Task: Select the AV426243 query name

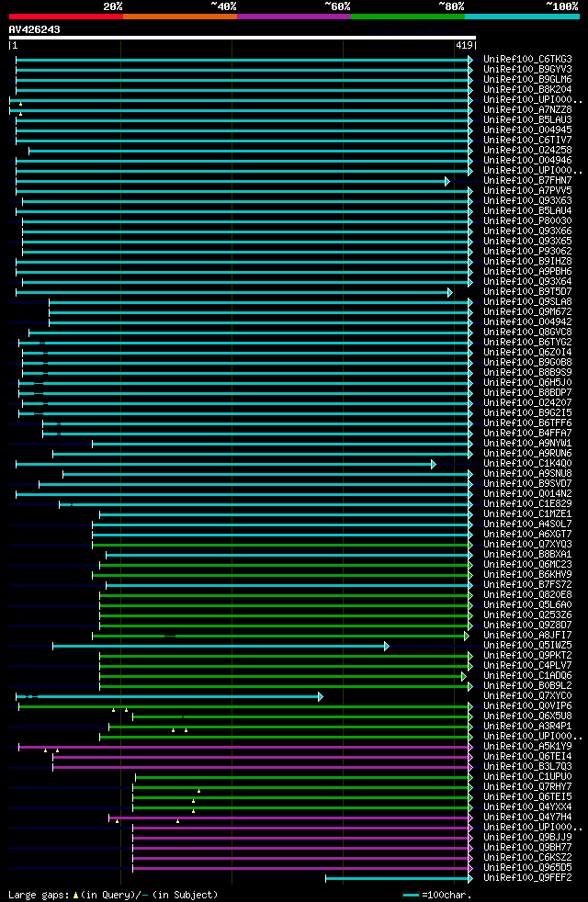Action: 35,29
